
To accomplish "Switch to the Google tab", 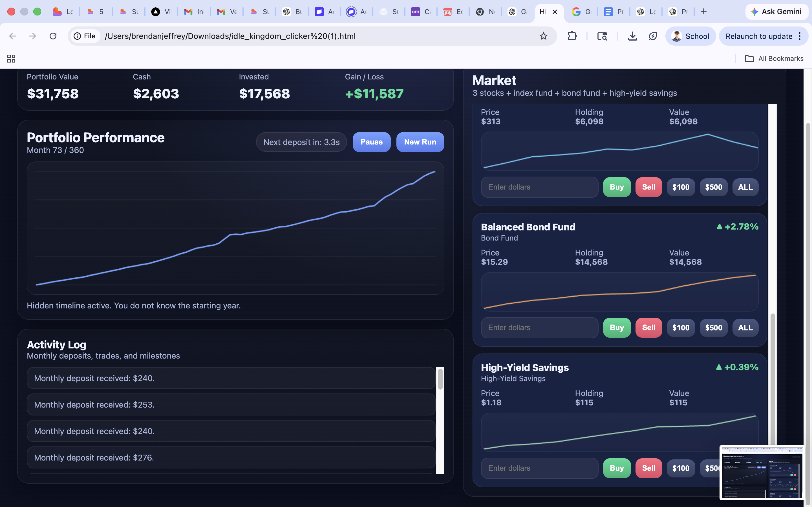I will tap(581, 12).
